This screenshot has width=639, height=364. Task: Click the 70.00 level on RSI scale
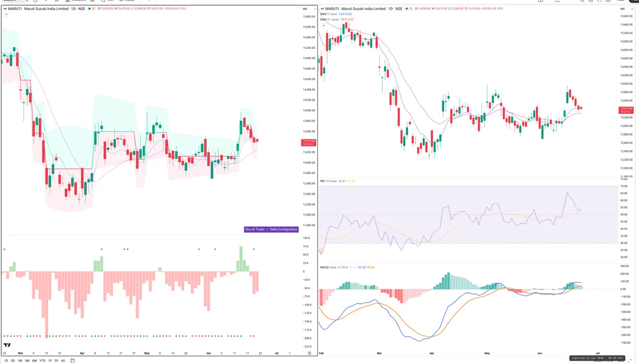tap(624, 186)
